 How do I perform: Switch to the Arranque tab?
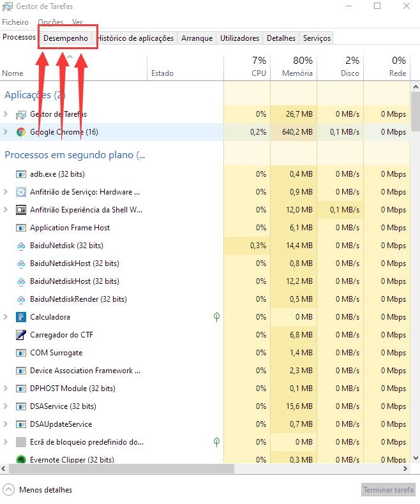[197, 38]
